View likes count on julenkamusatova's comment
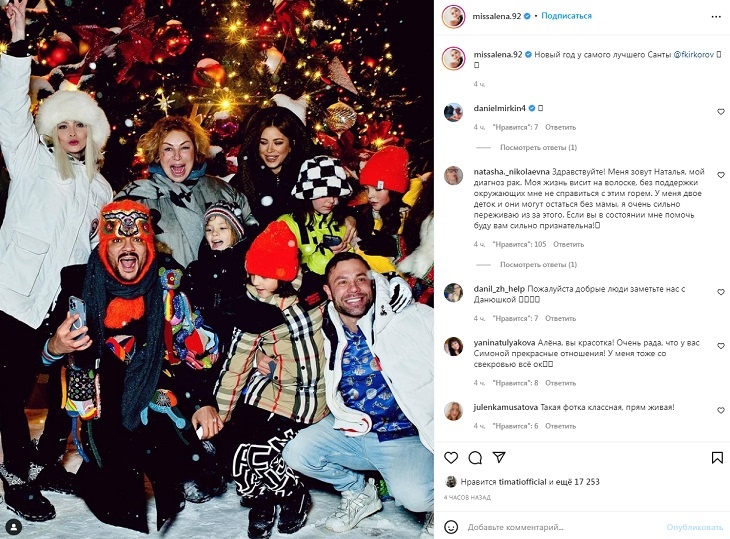This screenshot has width=730, height=539. [x=515, y=426]
